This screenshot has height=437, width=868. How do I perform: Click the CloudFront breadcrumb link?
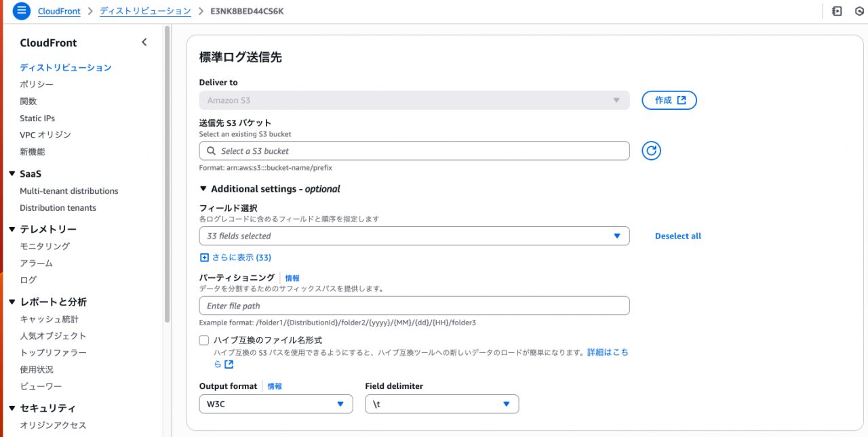click(59, 11)
